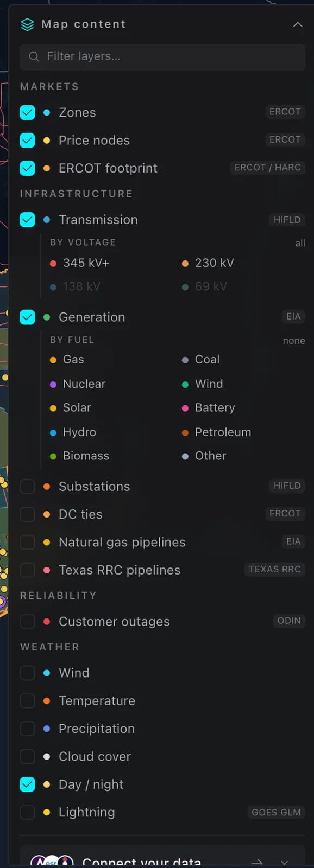The height and width of the screenshot is (868, 314).
Task: Collapse the Map content panel chevron
Action: (x=298, y=24)
